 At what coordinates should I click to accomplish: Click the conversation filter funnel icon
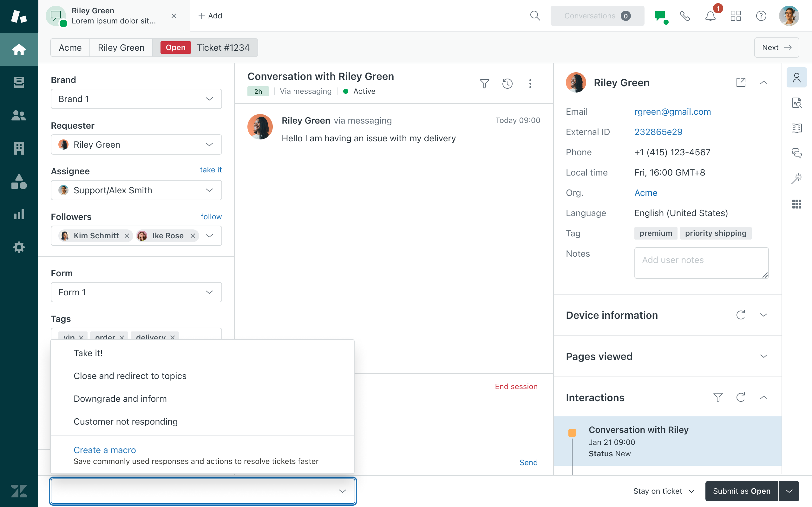click(484, 83)
